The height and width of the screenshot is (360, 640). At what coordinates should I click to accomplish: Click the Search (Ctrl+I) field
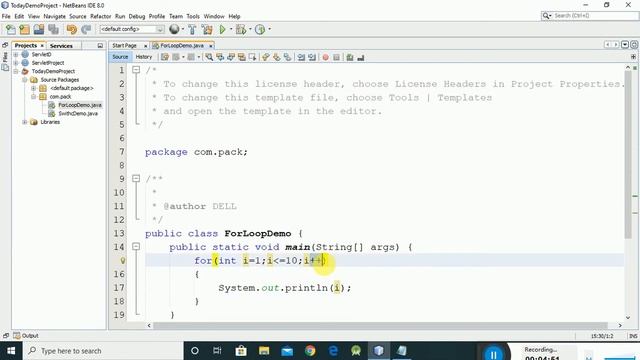pos(590,16)
